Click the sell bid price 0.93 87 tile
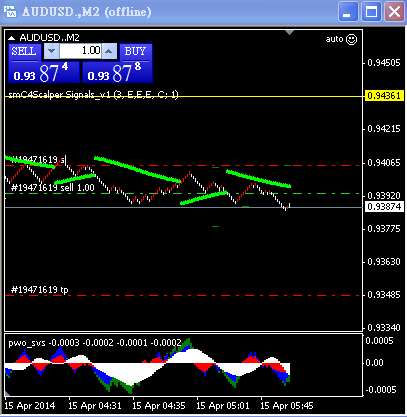 (44, 72)
